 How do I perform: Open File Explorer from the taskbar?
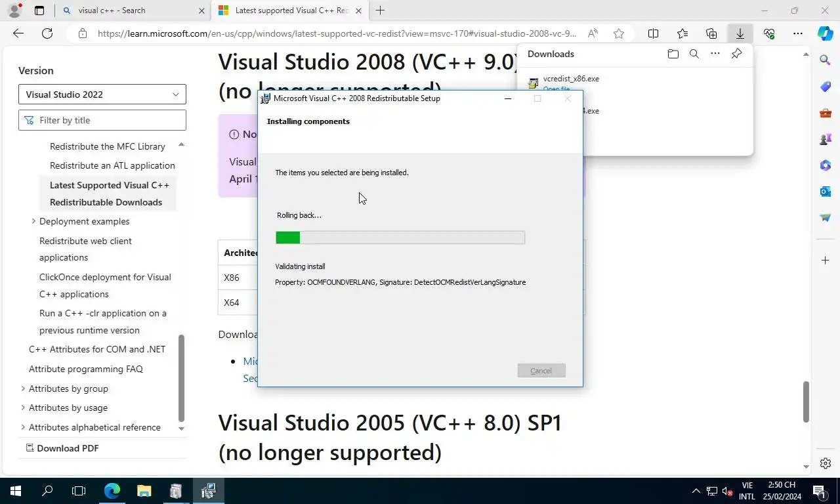[x=144, y=491]
